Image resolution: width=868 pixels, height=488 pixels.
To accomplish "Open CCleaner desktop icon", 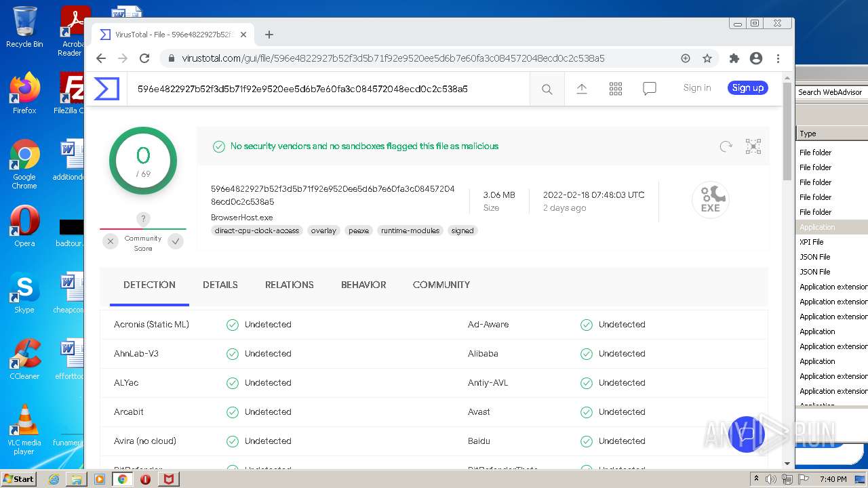I will click(x=24, y=359).
